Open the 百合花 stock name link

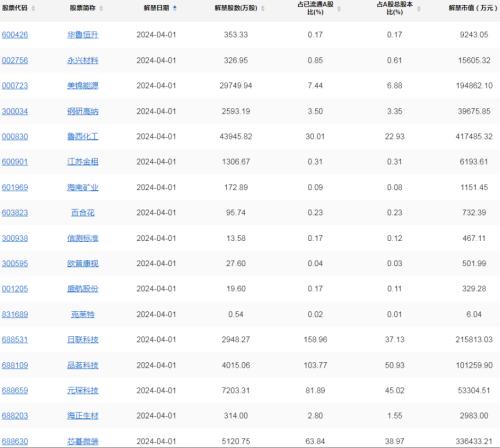(x=83, y=213)
